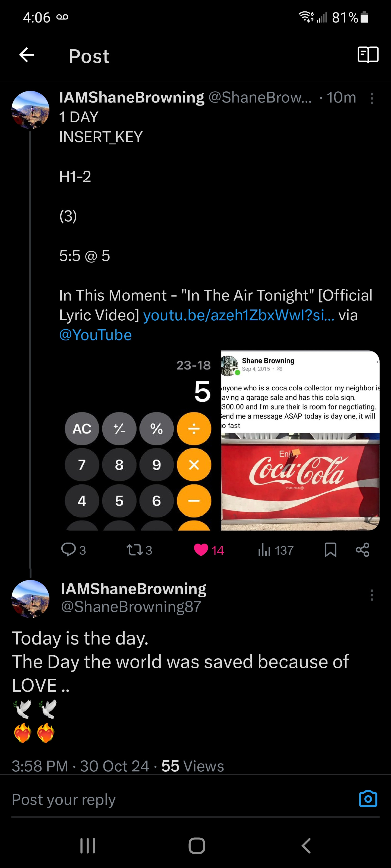This screenshot has width=391, height=868.
Task: Open the youtu.be video link
Action: (238, 315)
